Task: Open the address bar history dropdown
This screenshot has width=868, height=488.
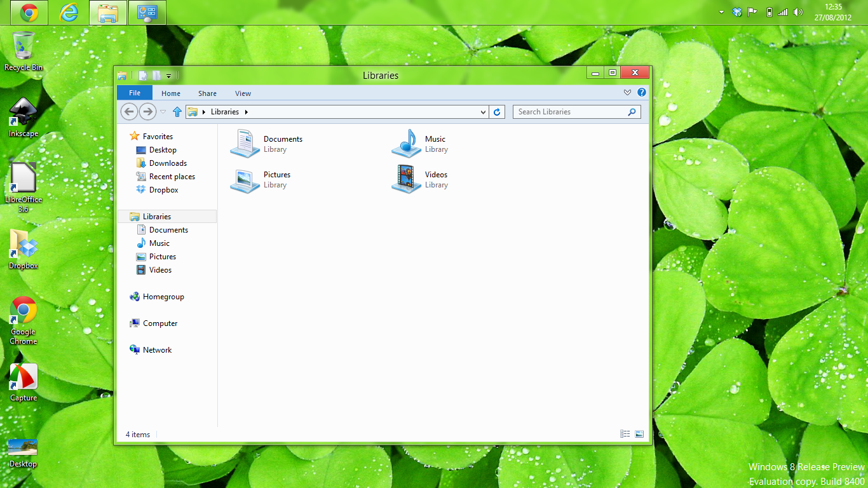Action: coord(483,112)
